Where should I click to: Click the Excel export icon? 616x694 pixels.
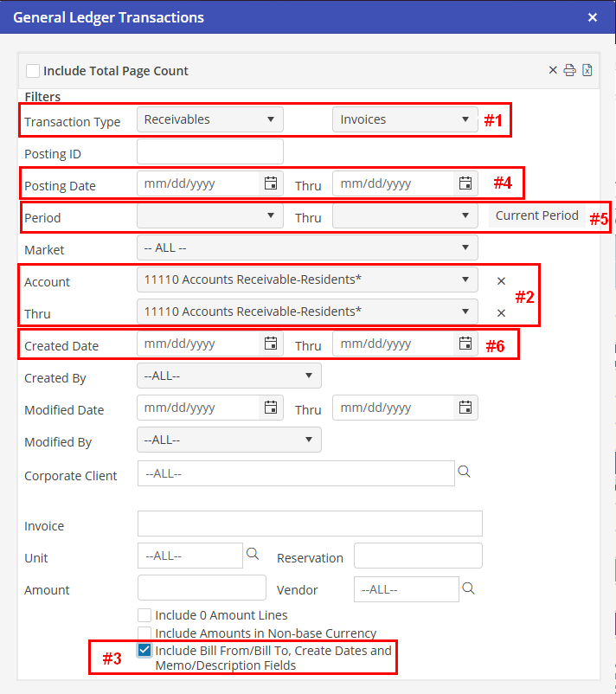[x=587, y=71]
